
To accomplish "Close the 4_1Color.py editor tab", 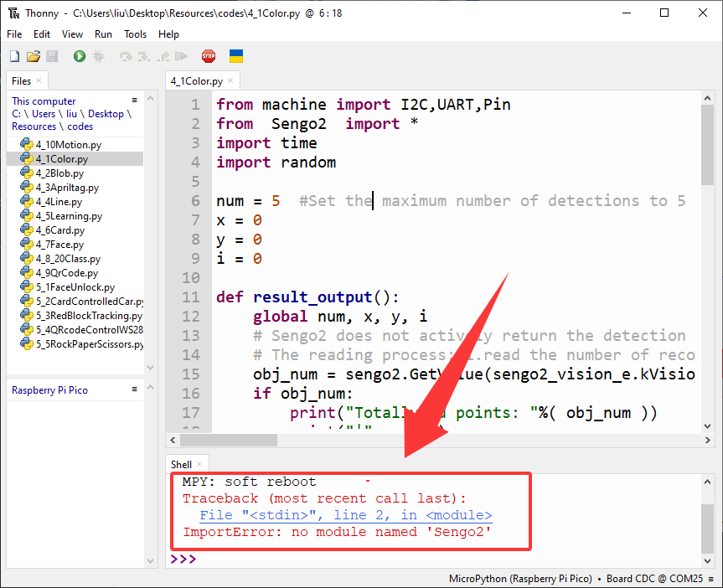I will pos(230,80).
